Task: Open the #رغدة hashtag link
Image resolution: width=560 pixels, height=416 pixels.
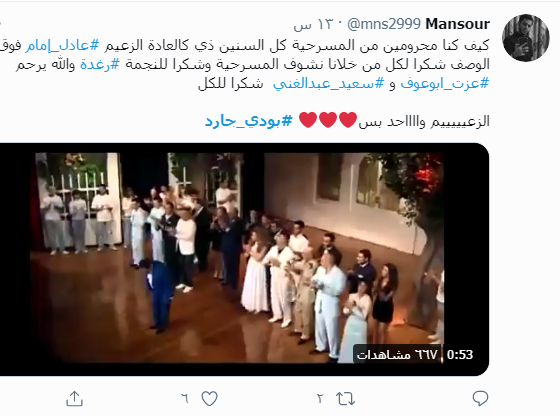Action: 100,64
